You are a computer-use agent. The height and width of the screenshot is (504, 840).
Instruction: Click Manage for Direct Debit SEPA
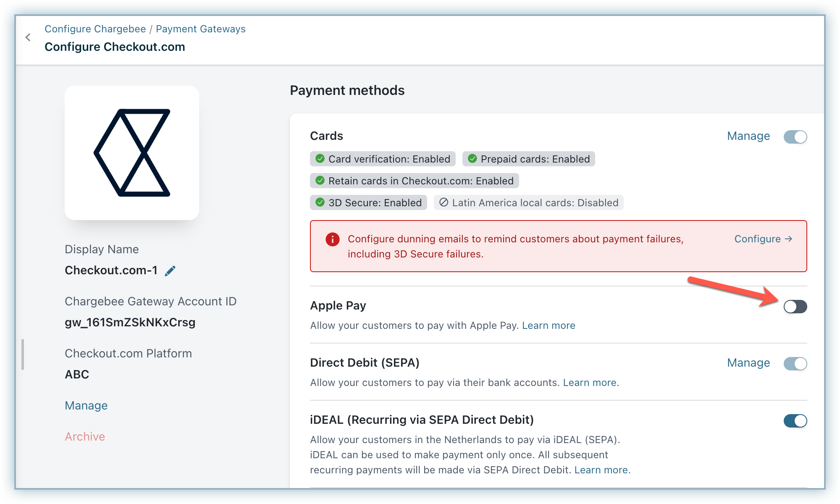[x=748, y=363]
